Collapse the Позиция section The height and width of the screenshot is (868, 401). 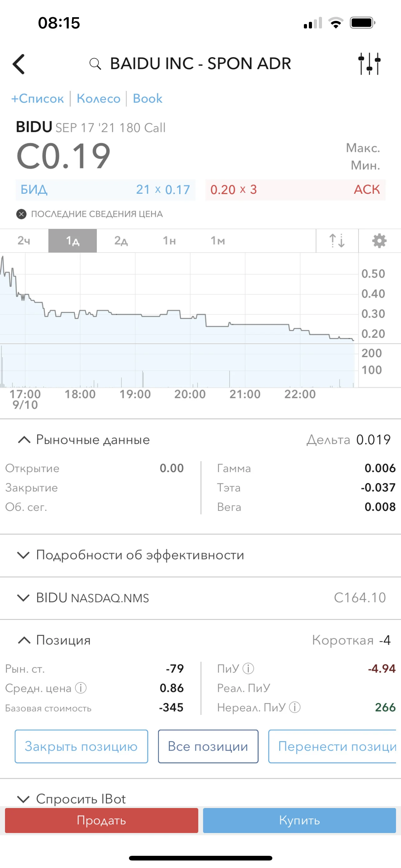coord(24,640)
